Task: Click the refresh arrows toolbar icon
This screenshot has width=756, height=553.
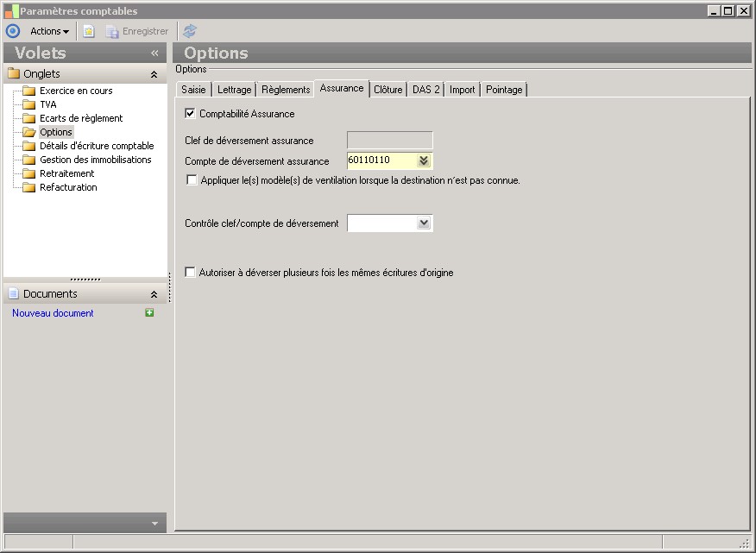Action: 190,31
